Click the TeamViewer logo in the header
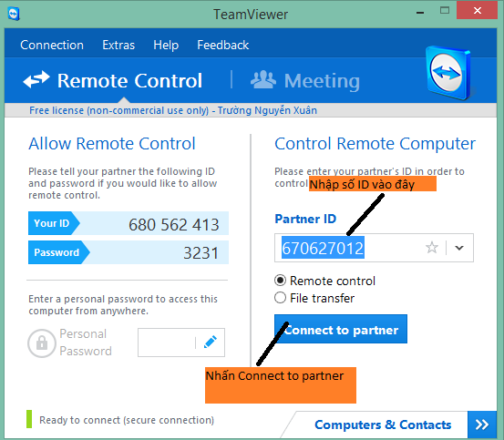504x440 pixels. (x=448, y=73)
